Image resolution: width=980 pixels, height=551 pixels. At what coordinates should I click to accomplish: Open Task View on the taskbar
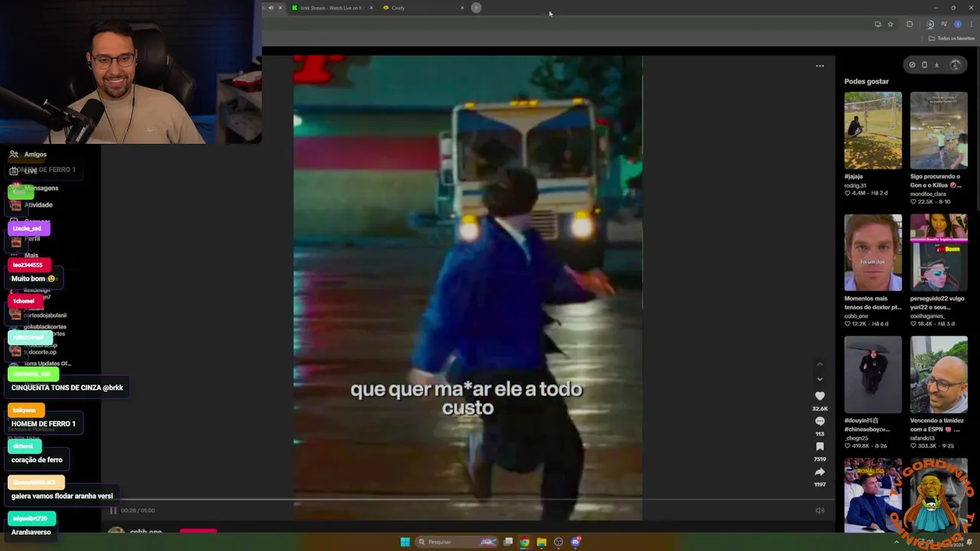[x=508, y=542]
